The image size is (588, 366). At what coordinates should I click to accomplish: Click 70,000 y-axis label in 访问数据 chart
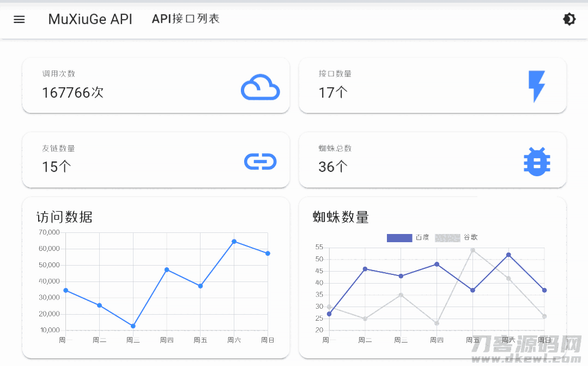49,232
